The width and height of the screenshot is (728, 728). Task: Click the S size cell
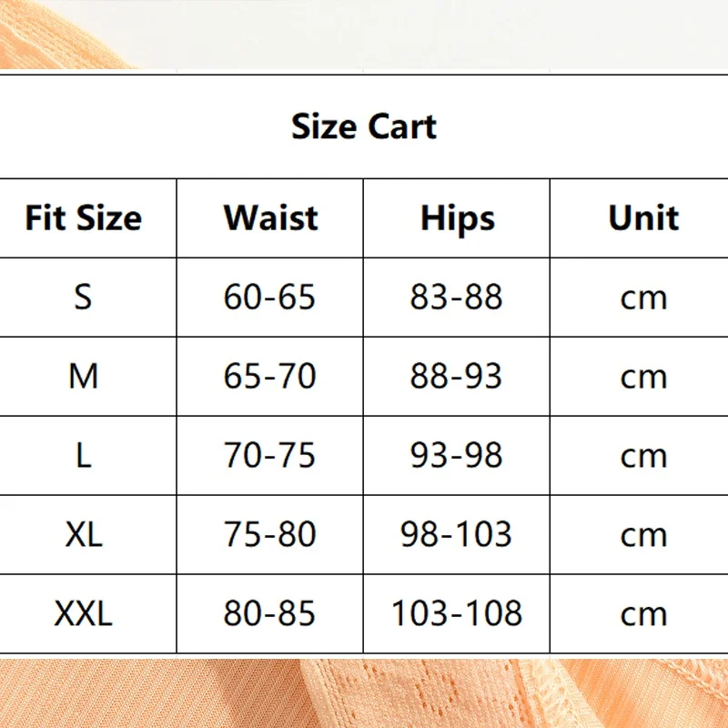pyautogui.click(x=83, y=298)
